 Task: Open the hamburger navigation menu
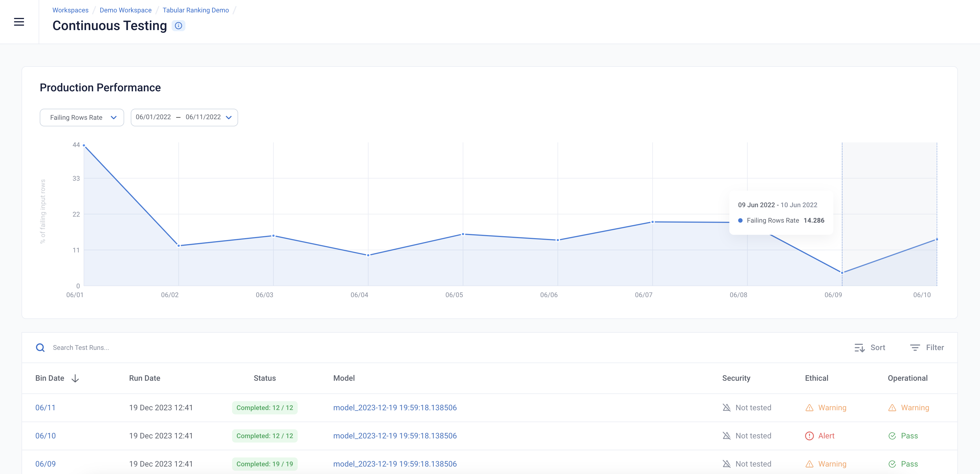pyautogui.click(x=19, y=22)
